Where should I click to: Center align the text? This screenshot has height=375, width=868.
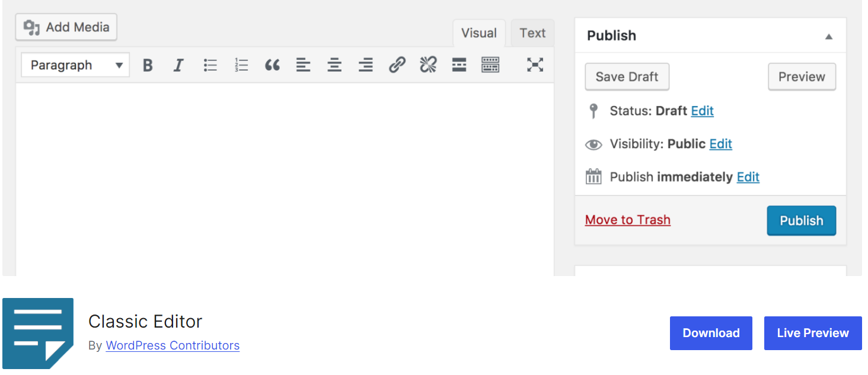tap(334, 65)
